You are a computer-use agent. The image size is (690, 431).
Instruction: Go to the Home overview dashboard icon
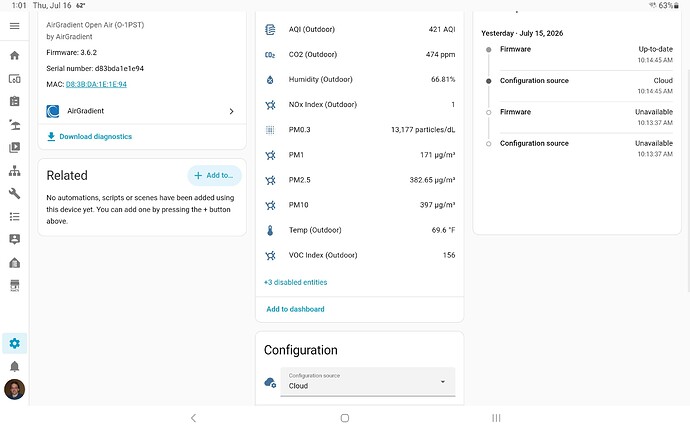tap(15, 55)
